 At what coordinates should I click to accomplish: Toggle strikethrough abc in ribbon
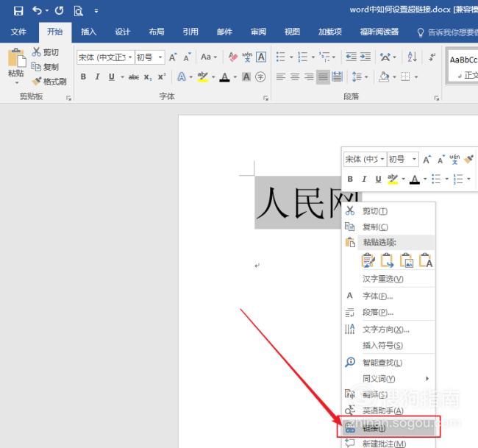[134, 77]
